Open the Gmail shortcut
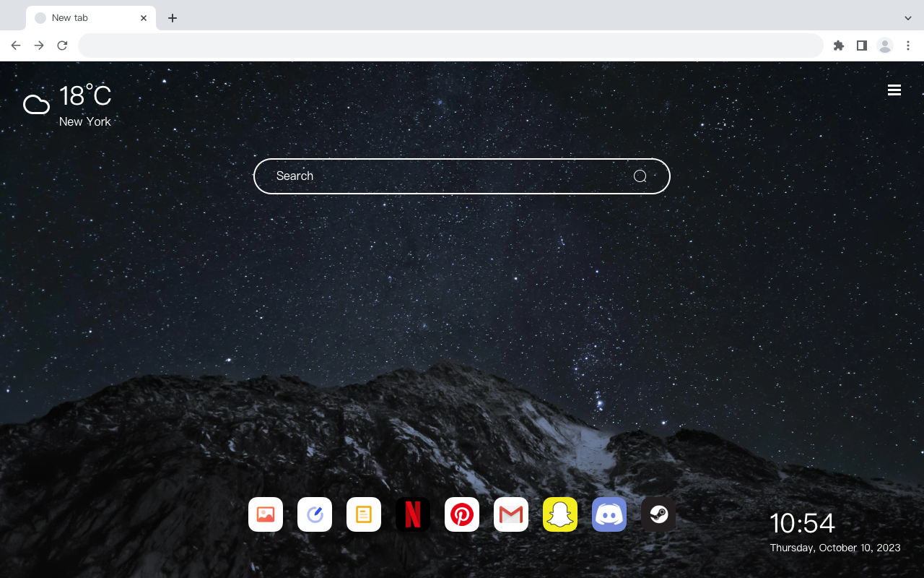Image resolution: width=924 pixels, height=578 pixels. 511,514
